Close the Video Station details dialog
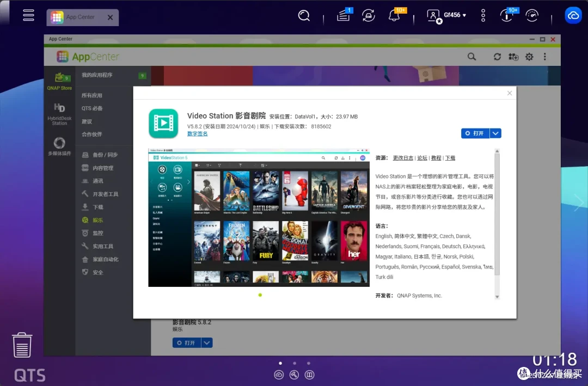Image resolution: width=588 pixels, height=386 pixels. click(x=510, y=93)
